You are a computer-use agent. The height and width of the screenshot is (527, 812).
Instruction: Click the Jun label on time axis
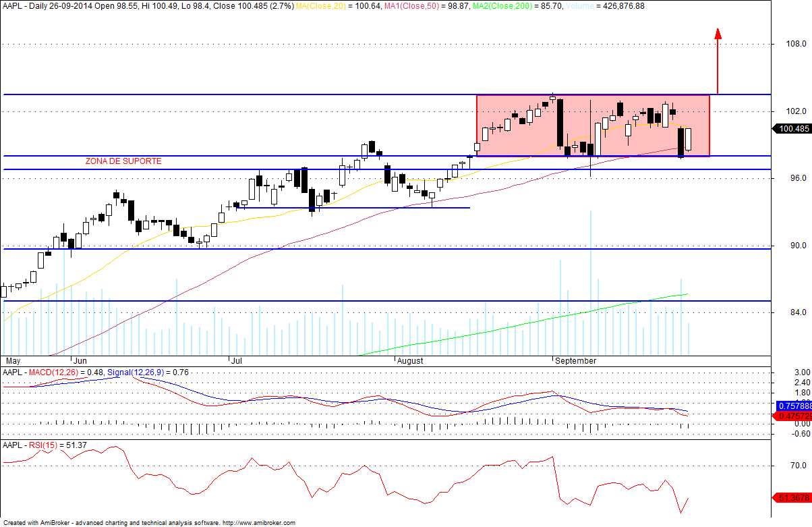80,361
